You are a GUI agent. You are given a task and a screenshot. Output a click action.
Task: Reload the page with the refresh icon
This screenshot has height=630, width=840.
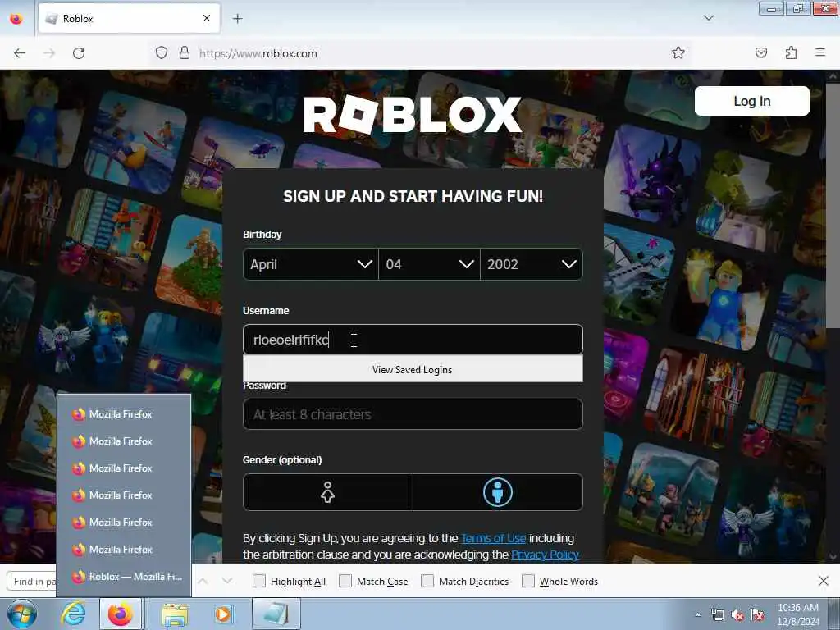point(79,53)
